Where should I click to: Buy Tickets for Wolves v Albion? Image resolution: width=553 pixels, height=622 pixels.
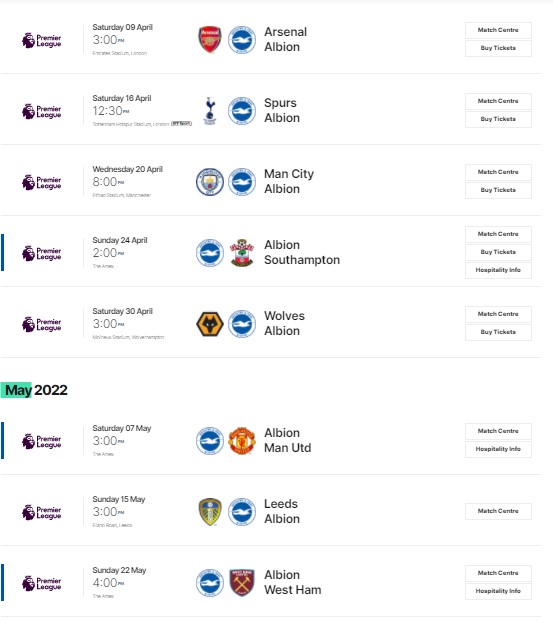pos(498,332)
